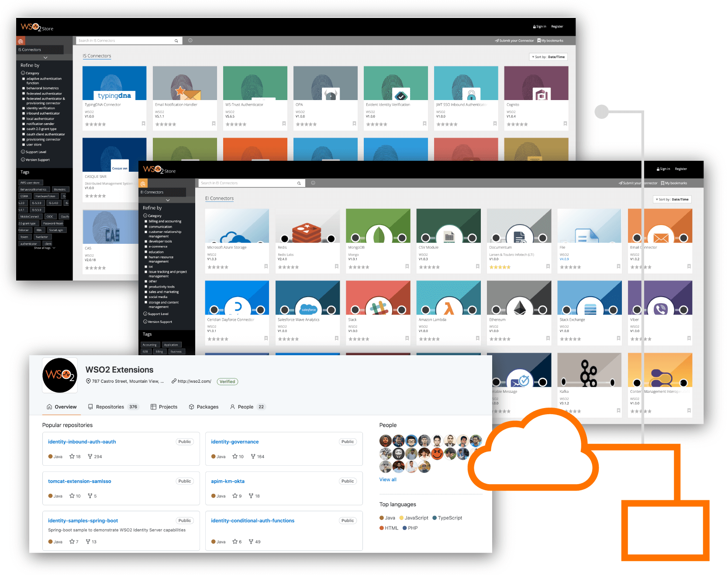Click the HTML language color dot
The image size is (728, 575).
[382, 528]
